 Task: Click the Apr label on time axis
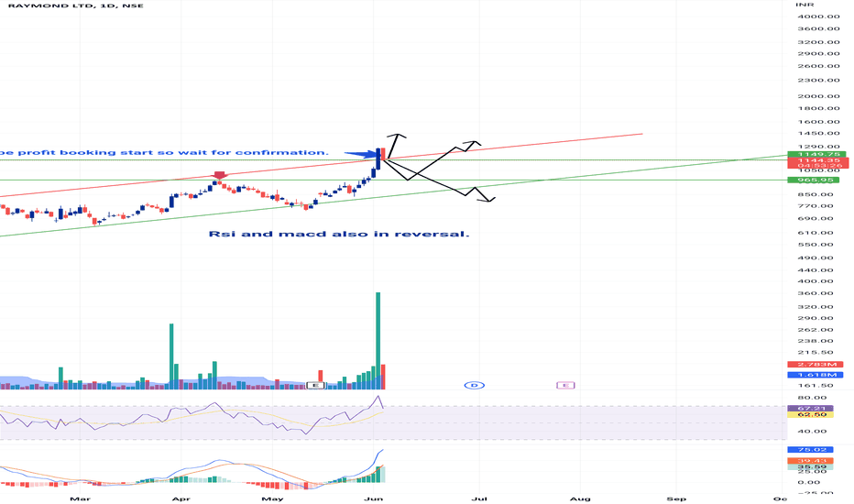(x=181, y=499)
